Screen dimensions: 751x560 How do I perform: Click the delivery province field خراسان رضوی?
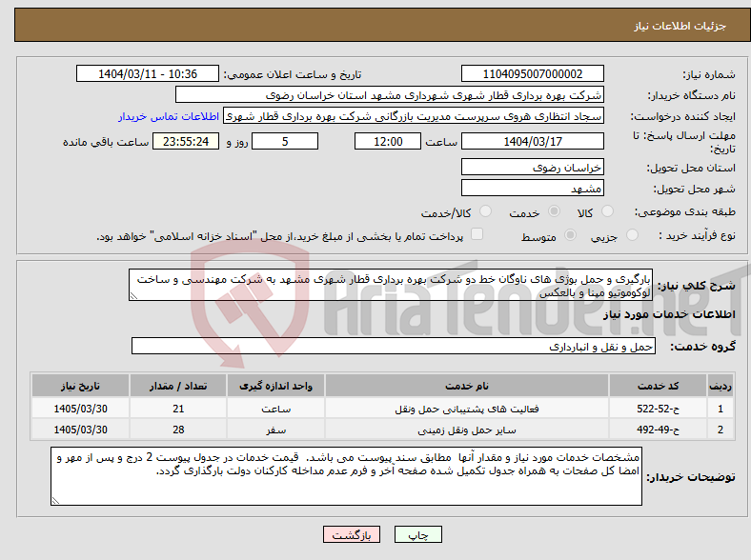click(x=532, y=167)
